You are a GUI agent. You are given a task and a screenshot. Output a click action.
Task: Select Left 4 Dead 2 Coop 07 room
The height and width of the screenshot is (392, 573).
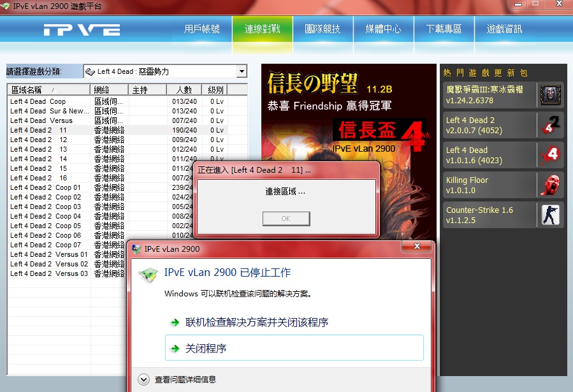click(67, 245)
